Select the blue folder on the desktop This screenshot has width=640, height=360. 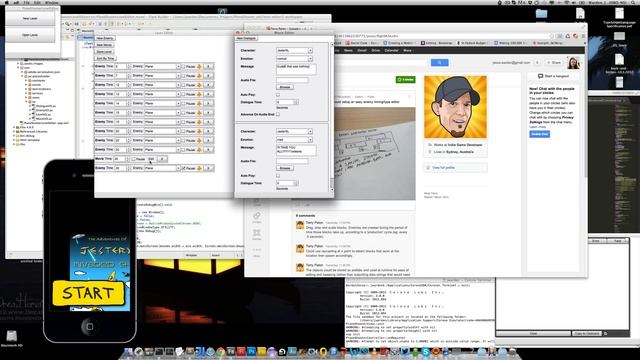click(541, 13)
